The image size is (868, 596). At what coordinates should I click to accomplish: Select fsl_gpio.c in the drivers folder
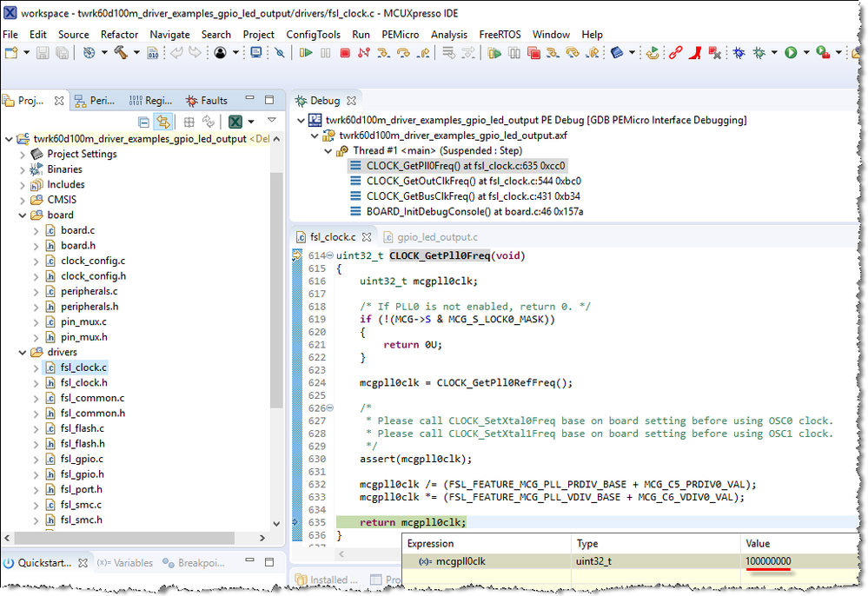click(x=82, y=460)
